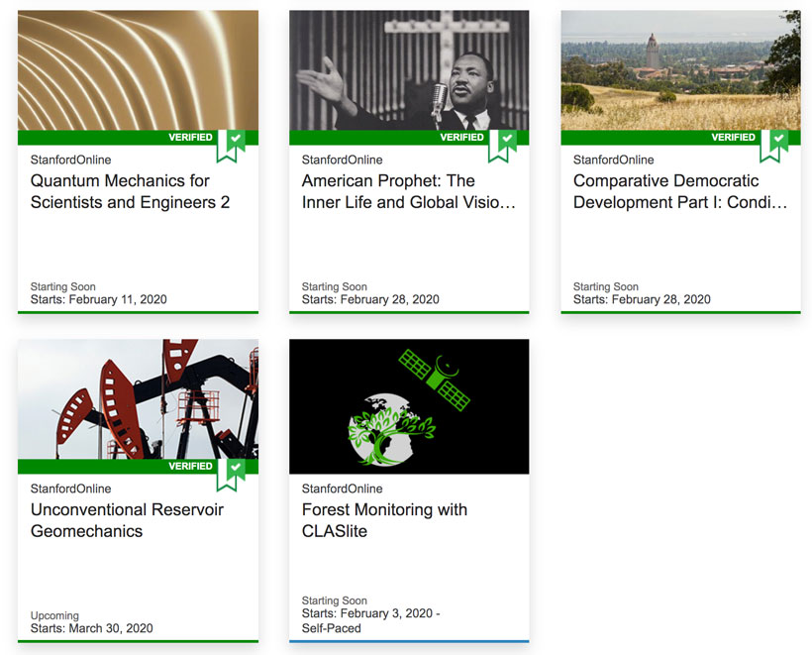Click StanfordOnline on the Unconventional Reservoir card
The height and width of the screenshot is (655, 812).
71,489
